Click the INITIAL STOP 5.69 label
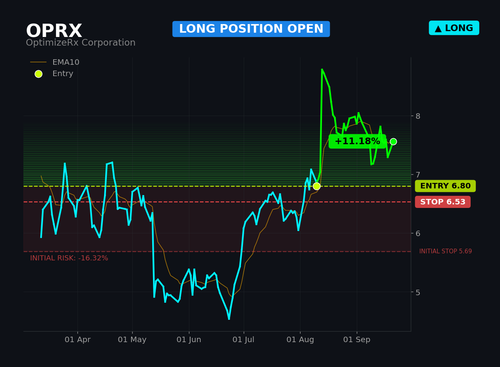 445,251
